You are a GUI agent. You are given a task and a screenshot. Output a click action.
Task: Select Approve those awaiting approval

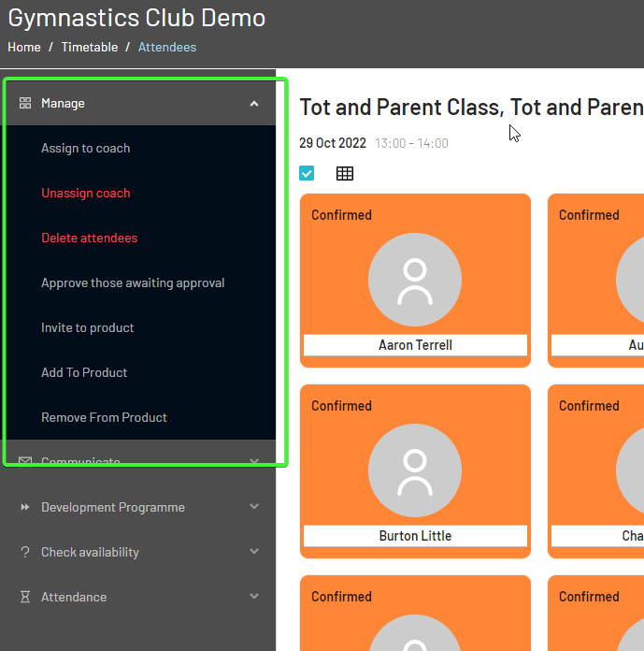(133, 282)
